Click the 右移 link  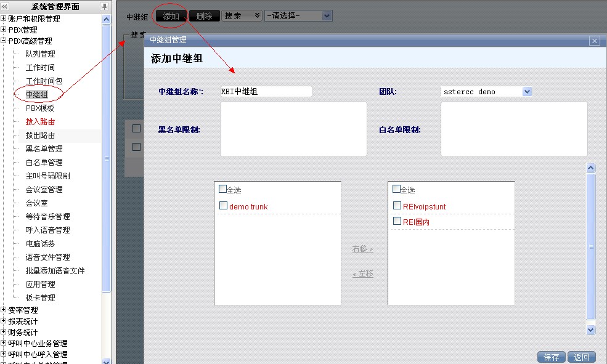click(362, 249)
